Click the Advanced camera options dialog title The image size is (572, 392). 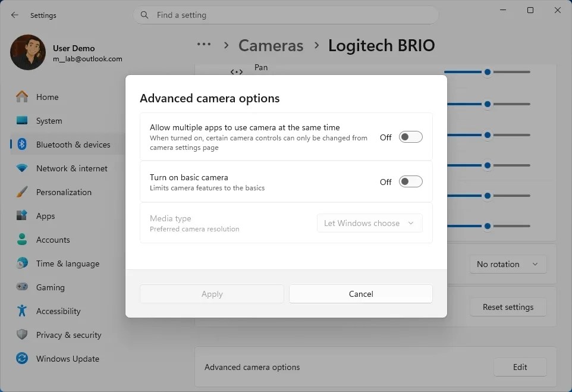[210, 98]
